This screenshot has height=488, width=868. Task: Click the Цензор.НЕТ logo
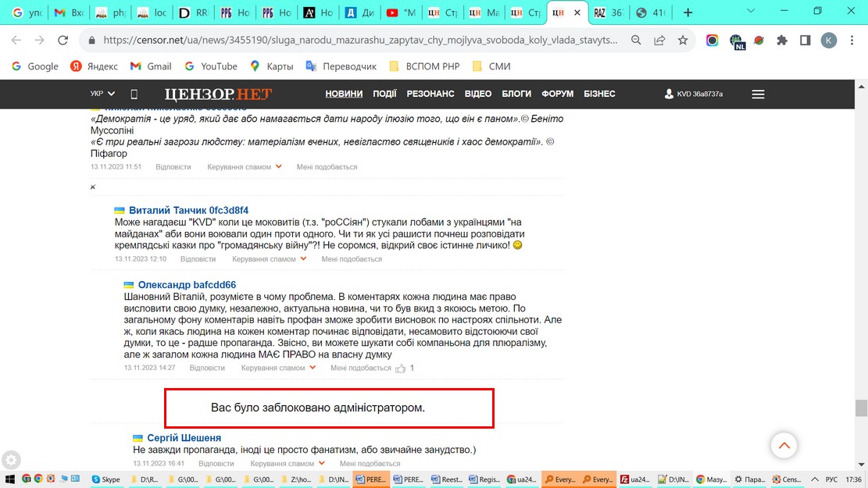point(218,94)
